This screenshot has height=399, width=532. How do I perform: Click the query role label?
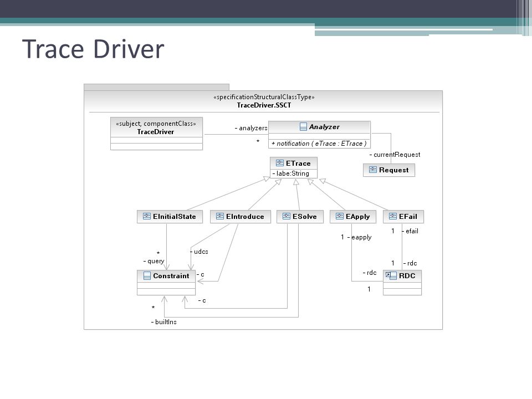tap(154, 261)
